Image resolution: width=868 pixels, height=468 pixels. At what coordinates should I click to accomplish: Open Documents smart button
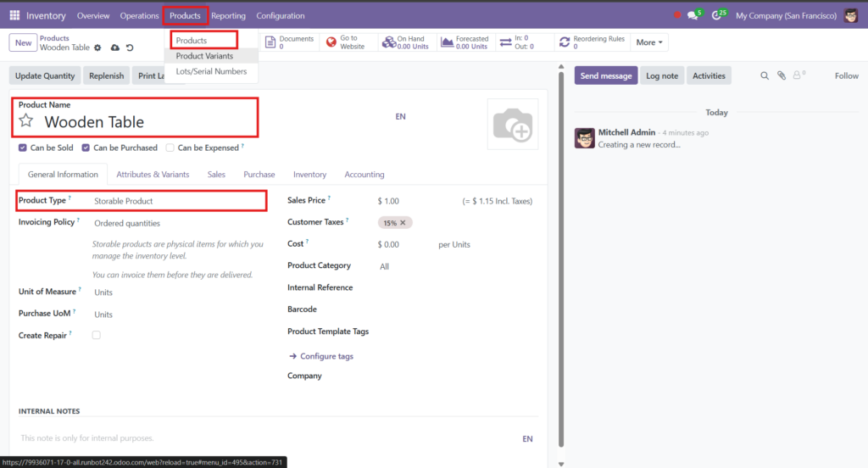click(x=290, y=42)
